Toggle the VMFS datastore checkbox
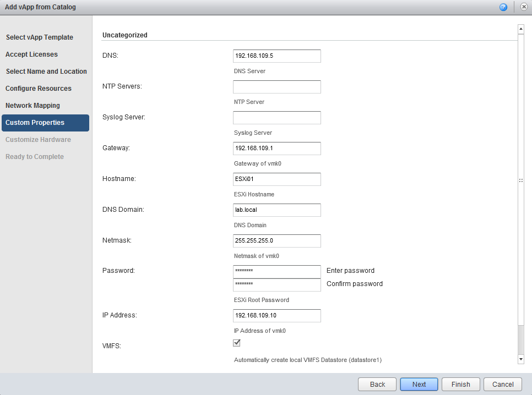Viewport: 532px width, 395px height. (237, 343)
